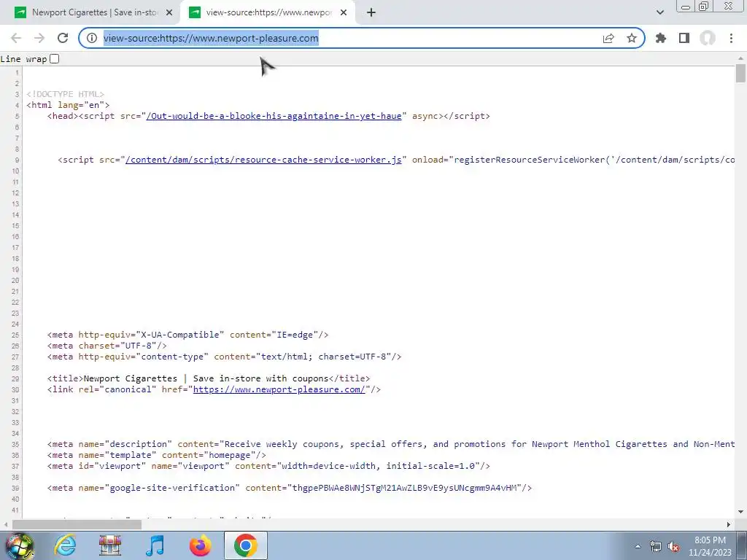Click the Chrome taskbar button
Image resolution: width=747 pixels, height=560 pixels.
click(245, 545)
